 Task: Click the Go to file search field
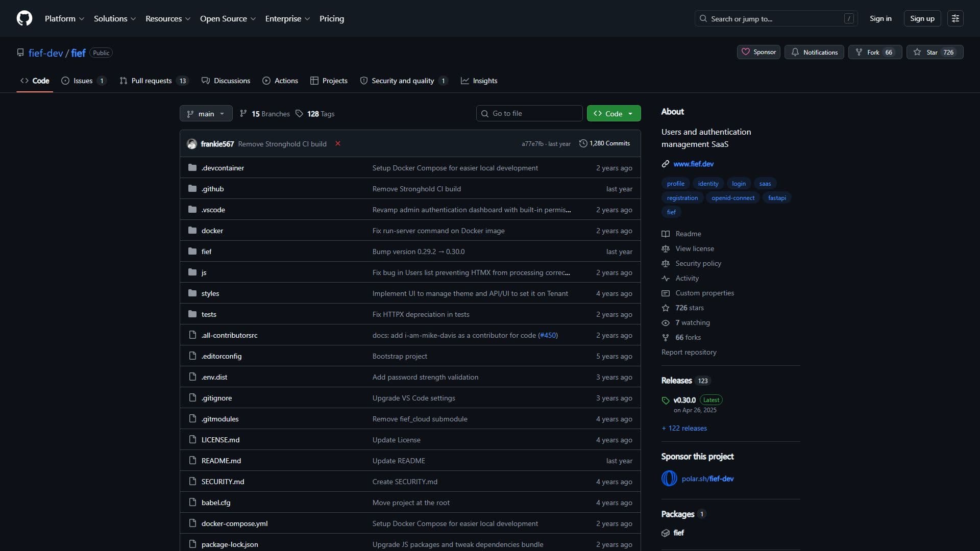tap(529, 113)
